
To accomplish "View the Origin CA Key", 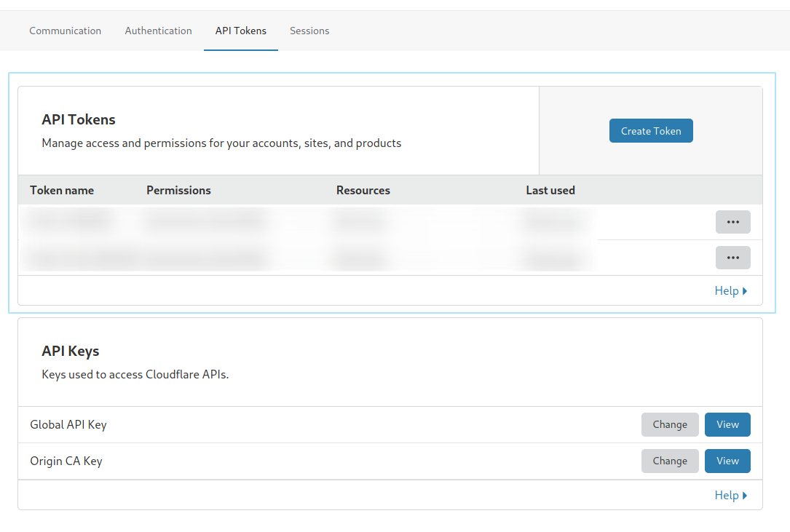I will click(727, 461).
